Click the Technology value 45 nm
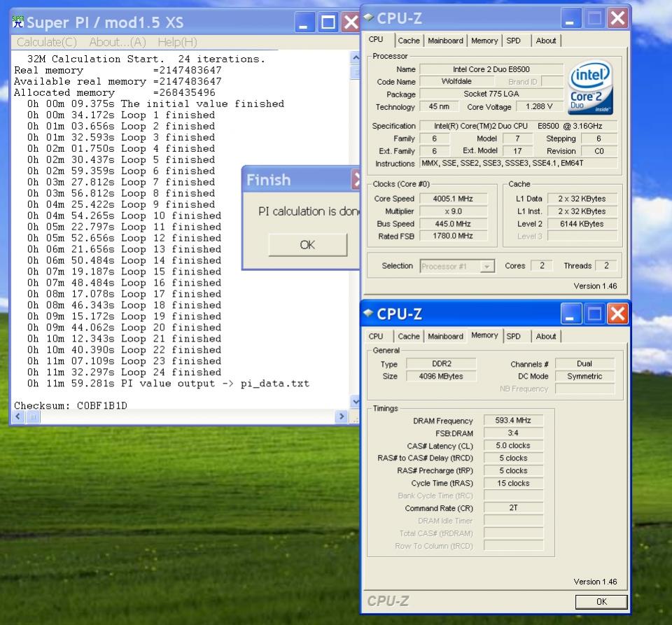Viewport: 672px width, 625px height. 439,106
